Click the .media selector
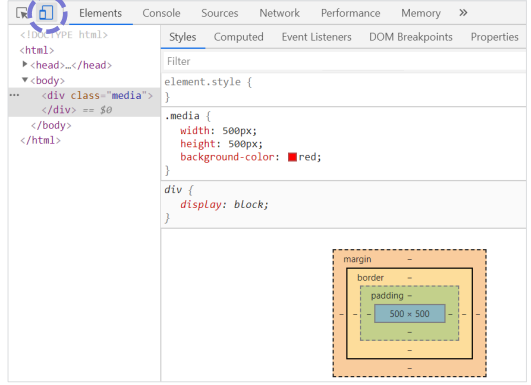The height and width of the screenshot is (385, 531). [182, 116]
